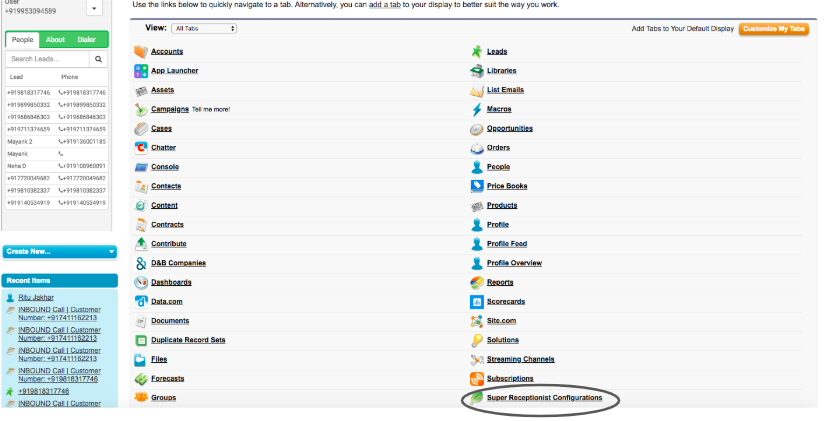Open the People link in tabs list
825x421 pixels.
tap(498, 167)
